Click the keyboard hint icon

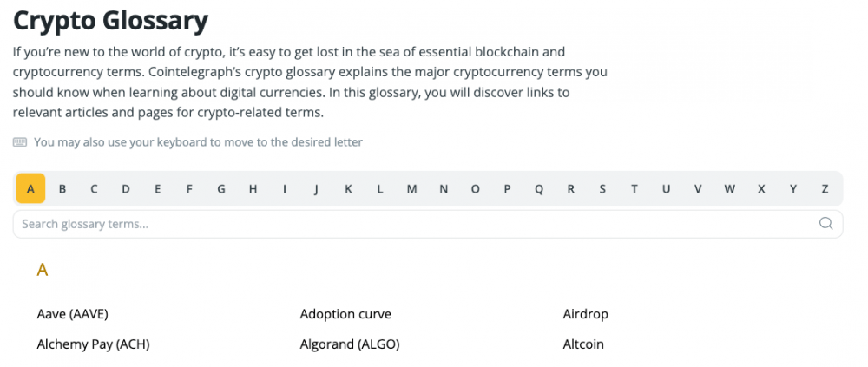[20, 142]
